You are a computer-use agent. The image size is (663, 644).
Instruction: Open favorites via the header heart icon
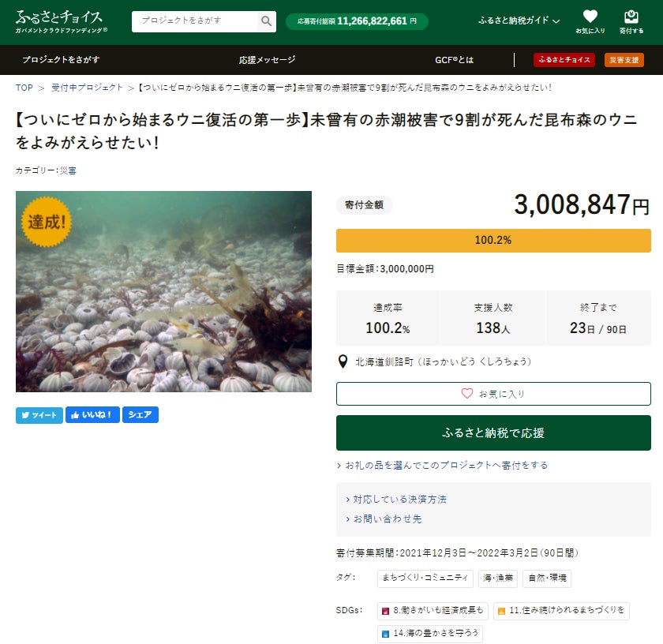click(x=590, y=21)
